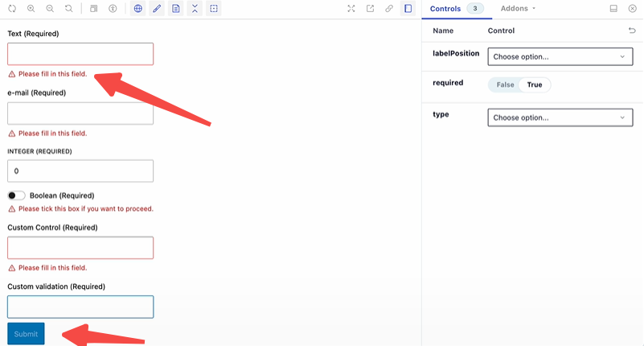Reset controls with the undo arrow
644x346 pixels.
pyautogui.click(x=631, y=31)
